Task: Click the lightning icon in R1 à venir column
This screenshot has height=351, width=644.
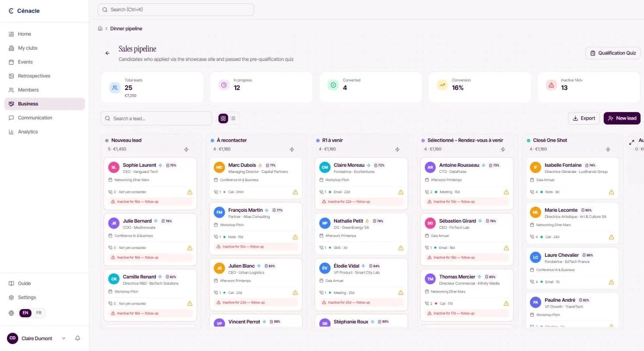Action: click(398, 150)
